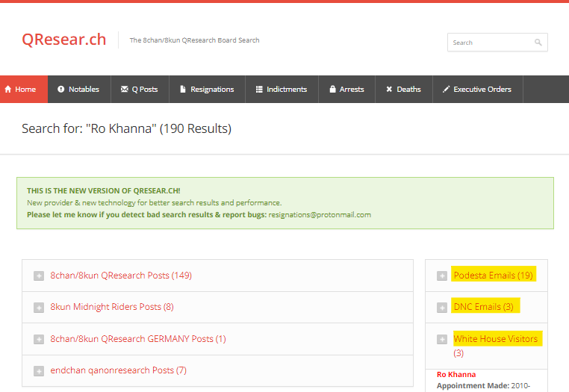Image resolution: width=569 pixels, height=392 pixels.
Task: Expand QResearch GERMANY Posts plus icon
Action: tap(39, 340)
